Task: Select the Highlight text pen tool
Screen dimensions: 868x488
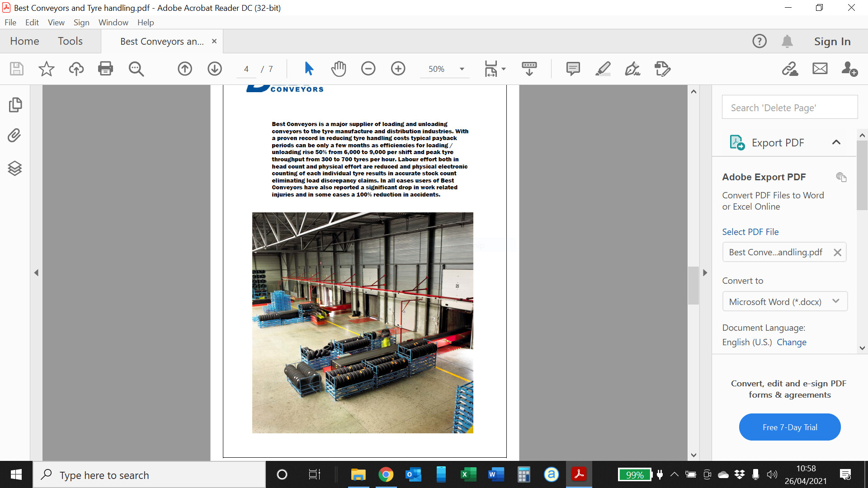Action: [603, 69]
